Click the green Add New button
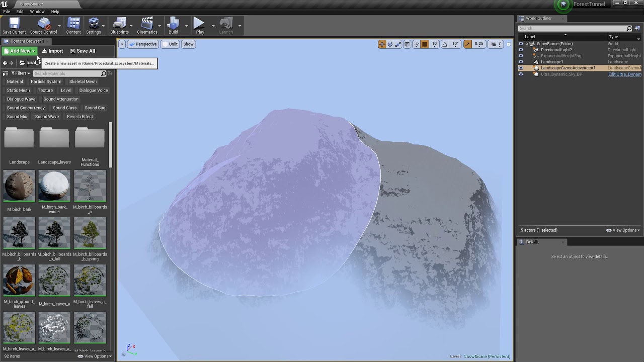 point(19,51)
